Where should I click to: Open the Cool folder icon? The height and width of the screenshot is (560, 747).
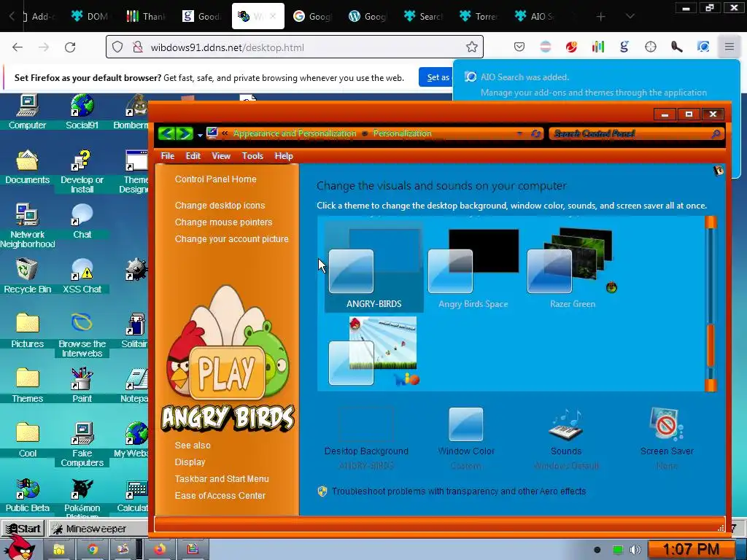[27, 440]
